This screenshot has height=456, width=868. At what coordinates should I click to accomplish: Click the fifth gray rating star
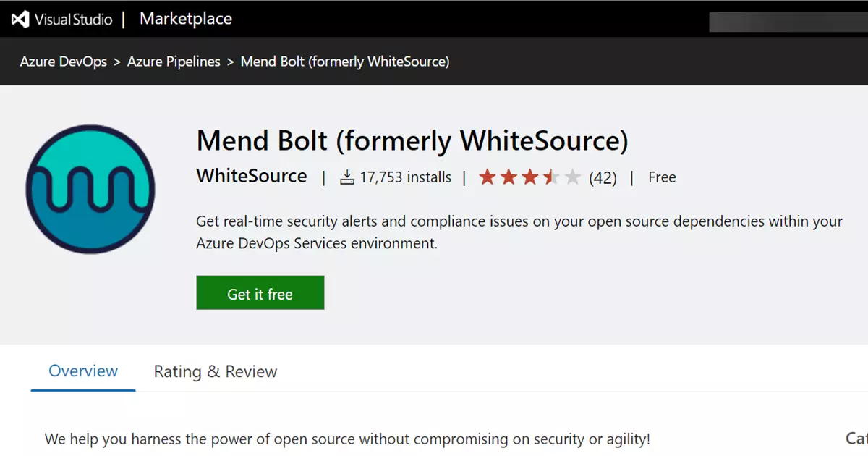(572, 177)
